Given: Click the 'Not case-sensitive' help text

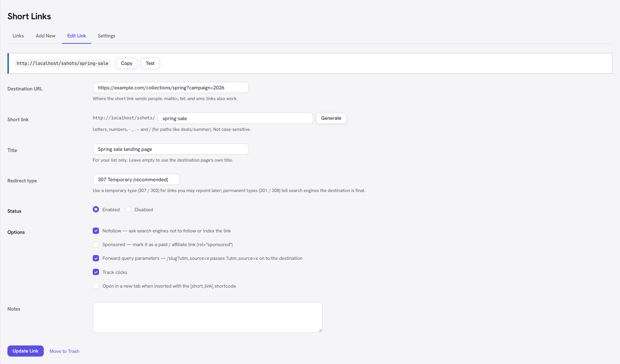Looking at the screenshot, I should tap(232, 129).
